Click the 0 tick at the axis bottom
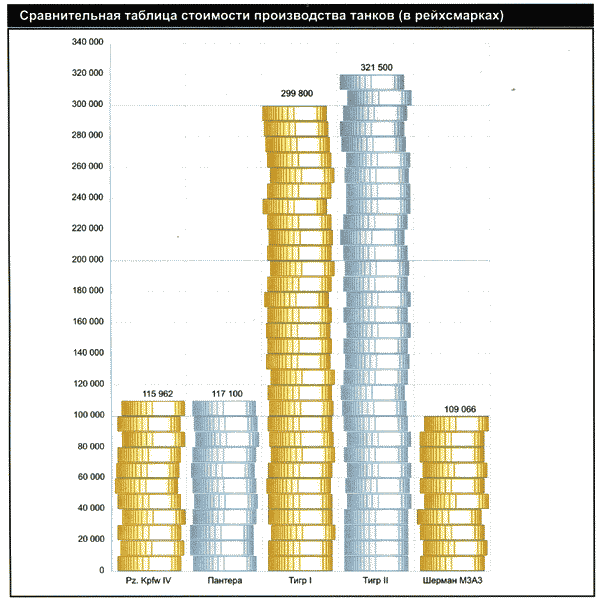The image size is (600, 600). (x=102, y=570)
